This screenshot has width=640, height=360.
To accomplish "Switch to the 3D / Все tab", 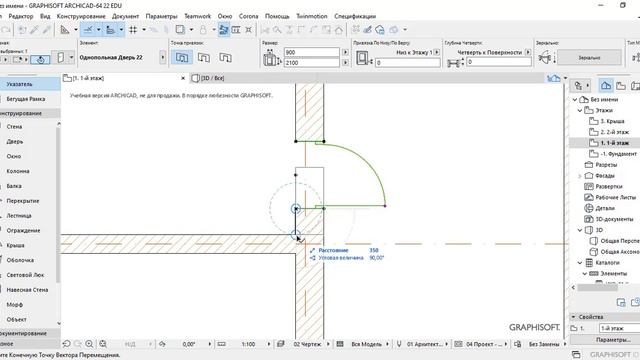I will click(x=208, y=78).
